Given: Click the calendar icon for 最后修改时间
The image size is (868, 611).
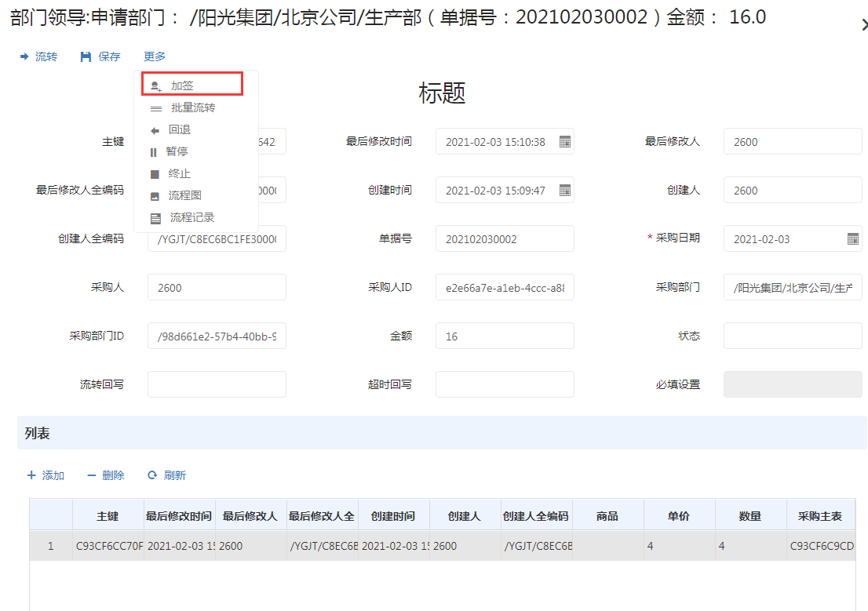Looking at the screenshot, I should (x=564, y=142).
